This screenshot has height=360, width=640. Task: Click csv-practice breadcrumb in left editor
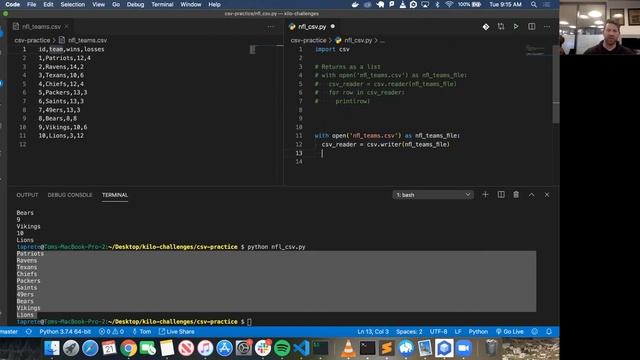32,40
